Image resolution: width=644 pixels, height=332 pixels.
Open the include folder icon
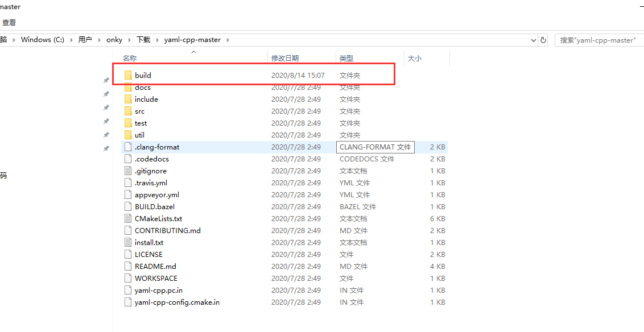129,99
